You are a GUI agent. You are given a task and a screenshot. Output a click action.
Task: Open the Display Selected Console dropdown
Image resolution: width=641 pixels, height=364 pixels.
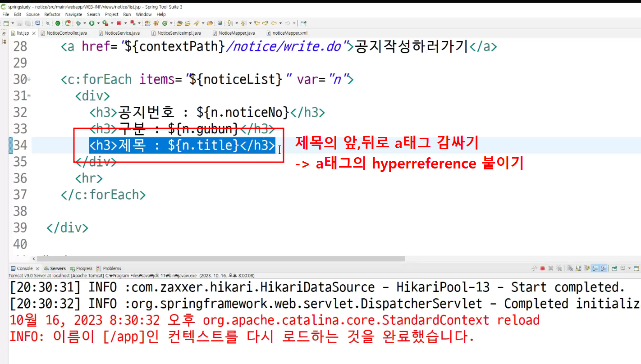[629, 268]
